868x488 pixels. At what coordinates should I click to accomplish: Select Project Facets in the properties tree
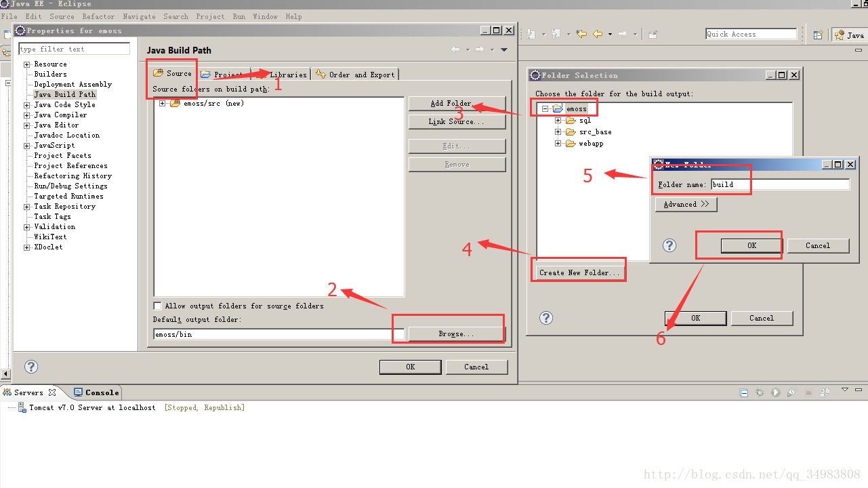[x=62, y=156]
